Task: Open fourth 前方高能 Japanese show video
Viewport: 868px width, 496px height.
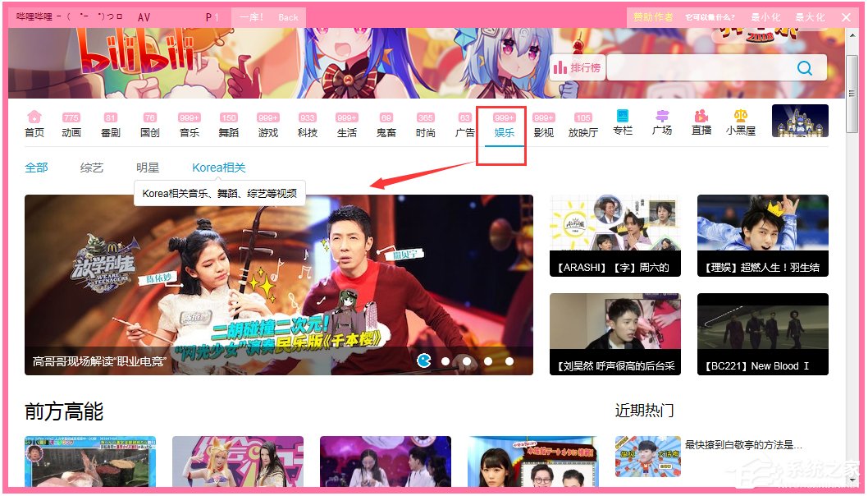Action: (x=533, y=461)
